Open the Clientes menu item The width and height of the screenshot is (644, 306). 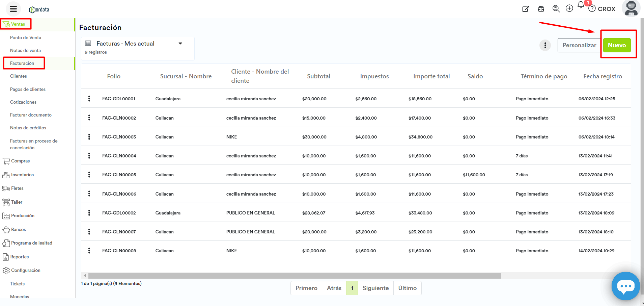tap(19, 76)
